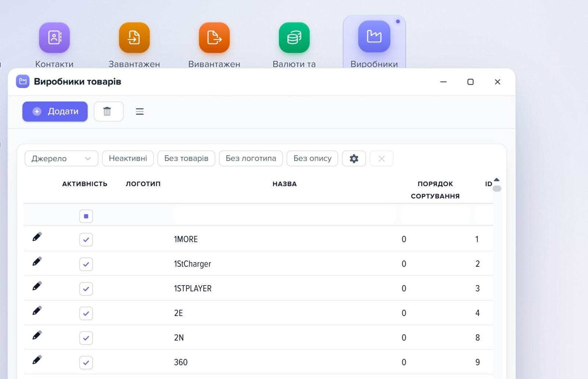Apply the Без логотипа filter
588x379 pixels.
click(251, 159)
